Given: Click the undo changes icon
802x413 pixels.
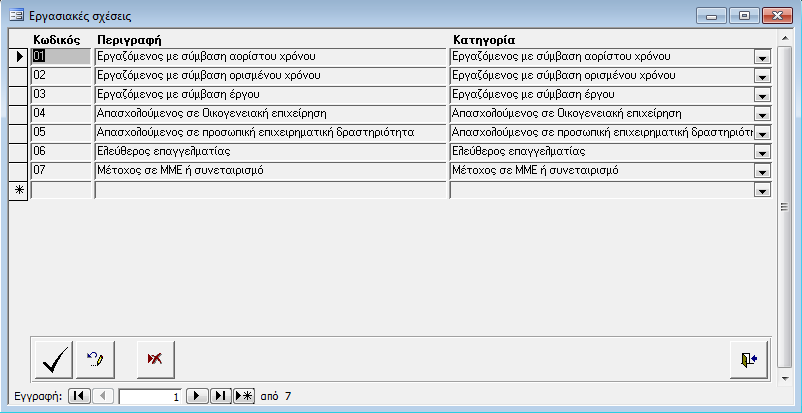Looking at the screenshot, I should [x=97, y=359].
